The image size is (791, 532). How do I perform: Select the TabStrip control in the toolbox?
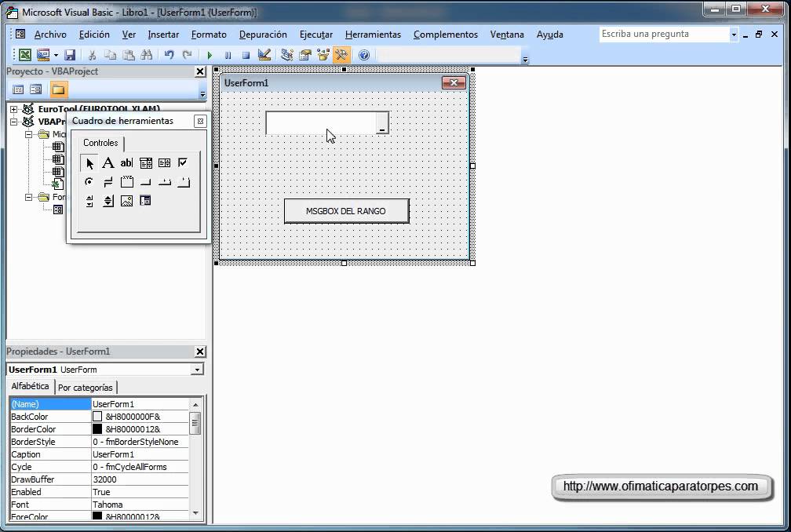click(x=165, y=182)
